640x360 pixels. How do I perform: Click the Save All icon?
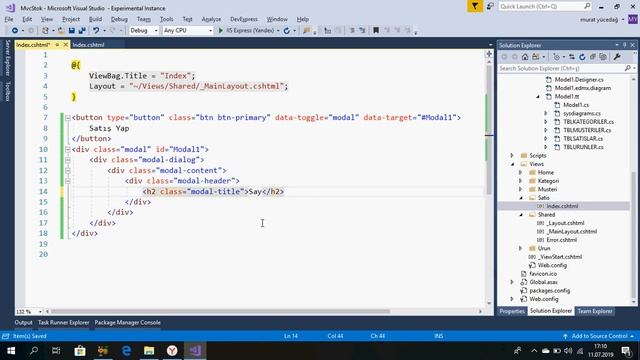tap(82, 31)
